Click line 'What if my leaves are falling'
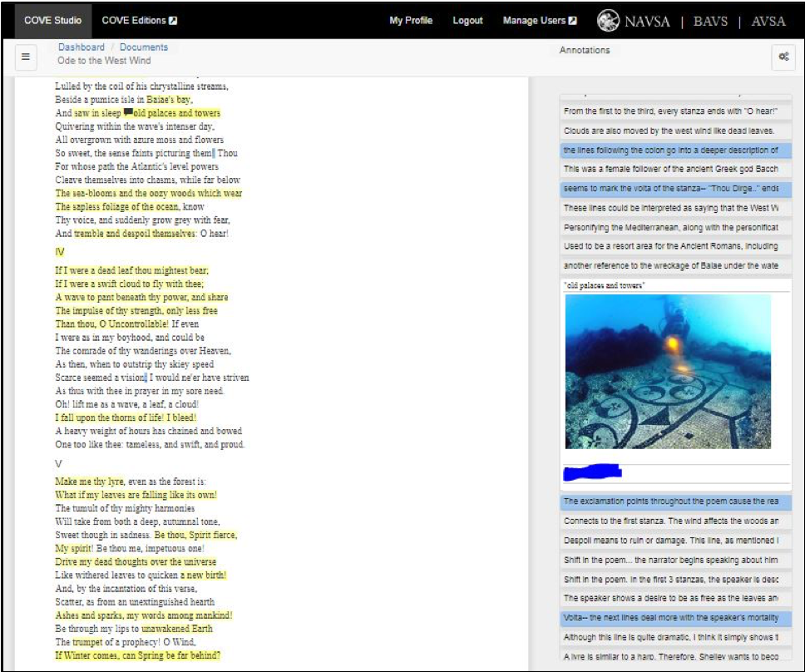 coord(136,494)
